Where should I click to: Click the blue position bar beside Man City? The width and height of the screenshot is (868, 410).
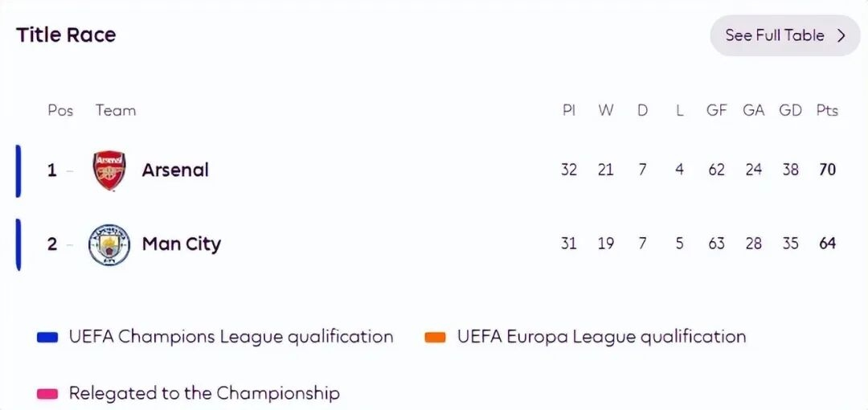(18, 244)
